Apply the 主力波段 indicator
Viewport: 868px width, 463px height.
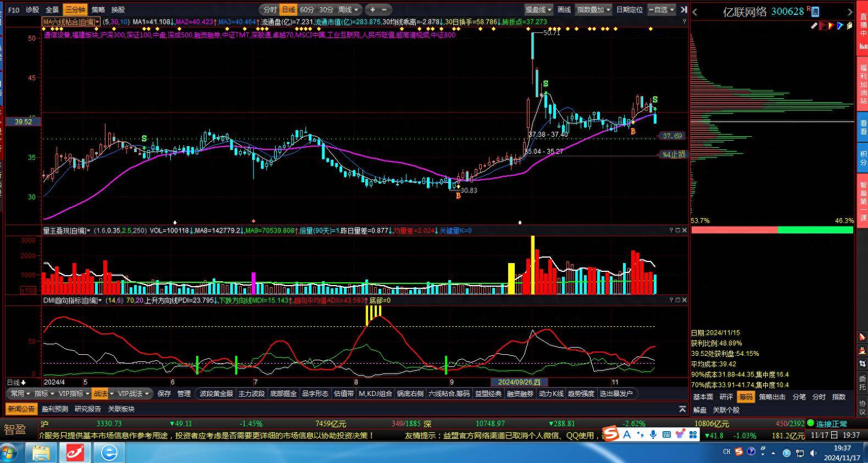point(252,393)
